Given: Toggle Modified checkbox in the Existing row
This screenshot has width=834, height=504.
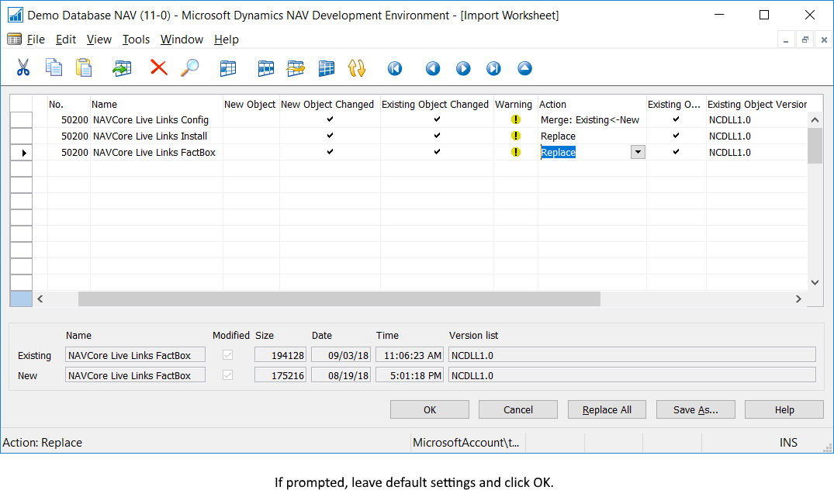Looking at the screenshot, I should coord(227,355).
